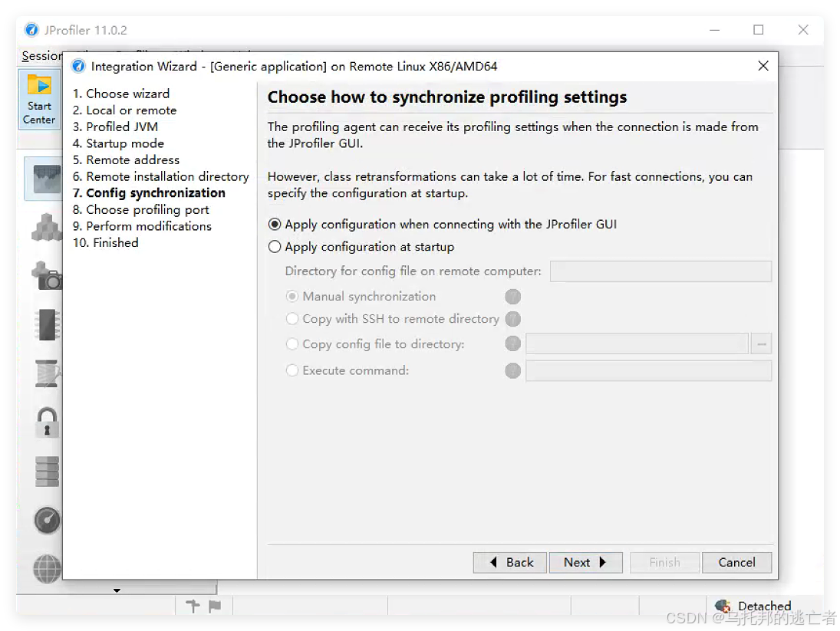Viewport: 840px width, 631px height.
Task: Open the globe probes icon
Action: (47, 568)
